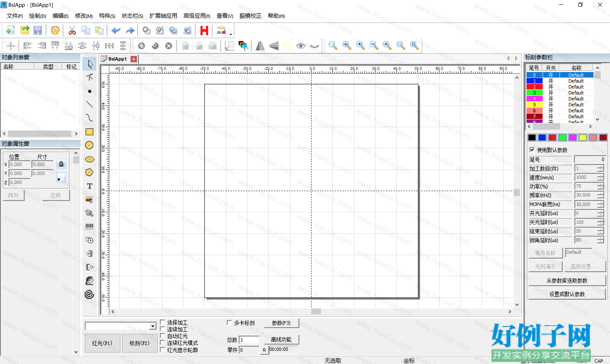Open the 修改(M) menu

[84, 16]
